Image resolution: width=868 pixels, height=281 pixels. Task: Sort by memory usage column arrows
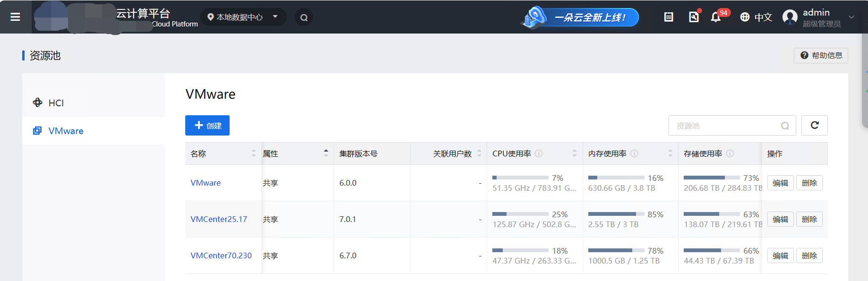670,153
